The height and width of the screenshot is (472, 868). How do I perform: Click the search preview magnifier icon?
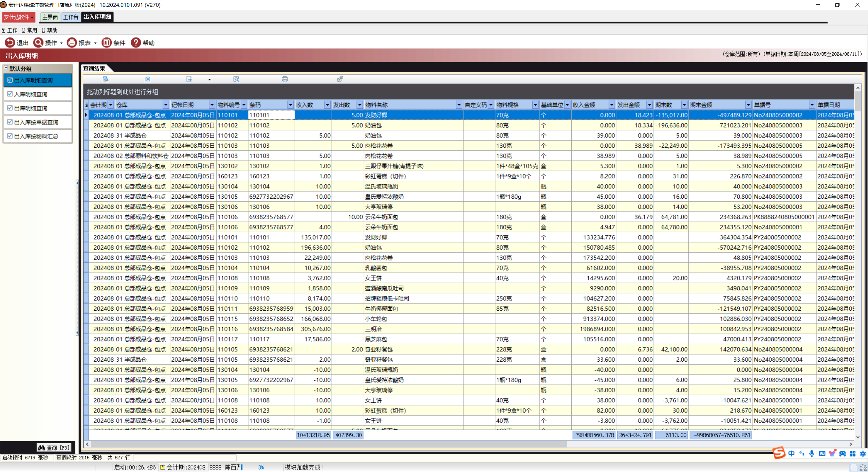(236, 79)
